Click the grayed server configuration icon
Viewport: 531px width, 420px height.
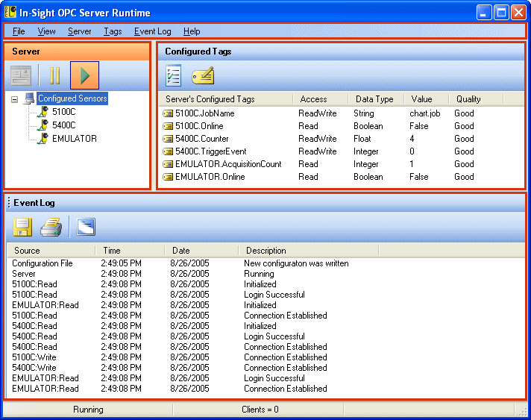coord(21,75)
